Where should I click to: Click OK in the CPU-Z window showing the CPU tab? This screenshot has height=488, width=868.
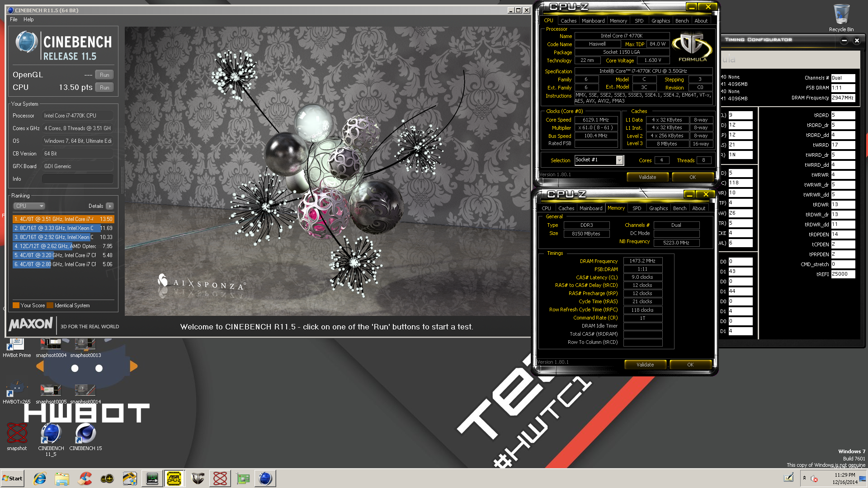pos(693,177)
